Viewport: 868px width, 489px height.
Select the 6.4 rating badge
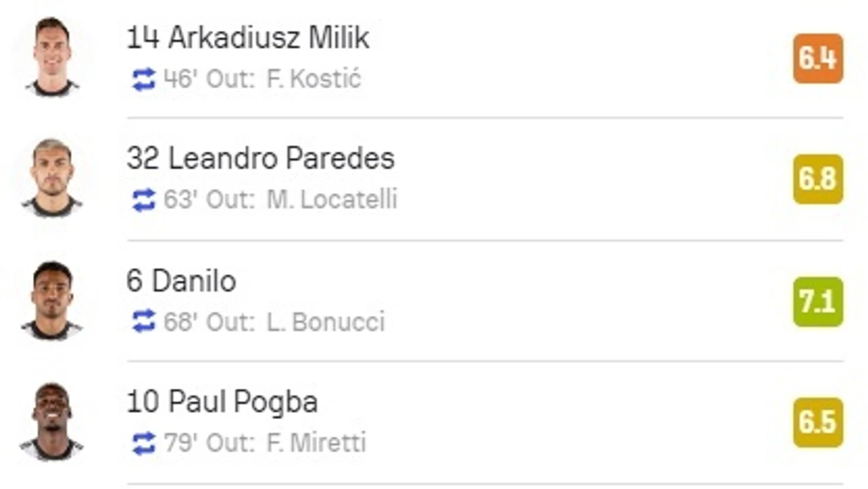tap(818, 58)
